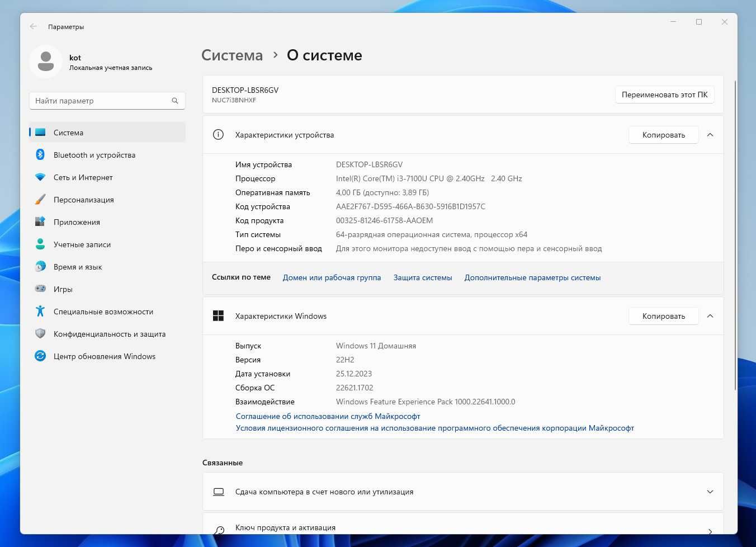Click the Игры gamepad icon
Image resolution: width=756 pixels, height=547 pixels.
pos(40,289)
